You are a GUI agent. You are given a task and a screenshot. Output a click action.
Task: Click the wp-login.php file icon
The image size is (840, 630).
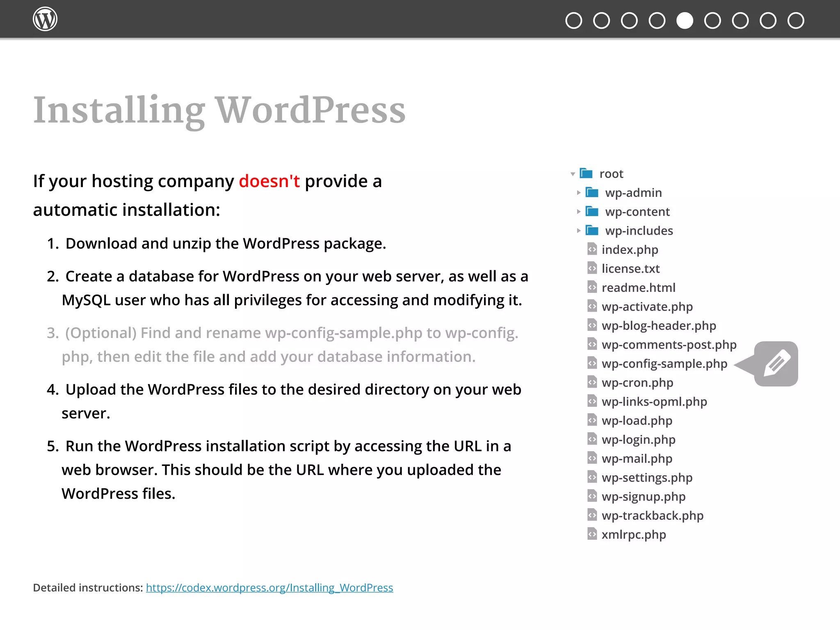pyautogui.click(x=592, y=439)
